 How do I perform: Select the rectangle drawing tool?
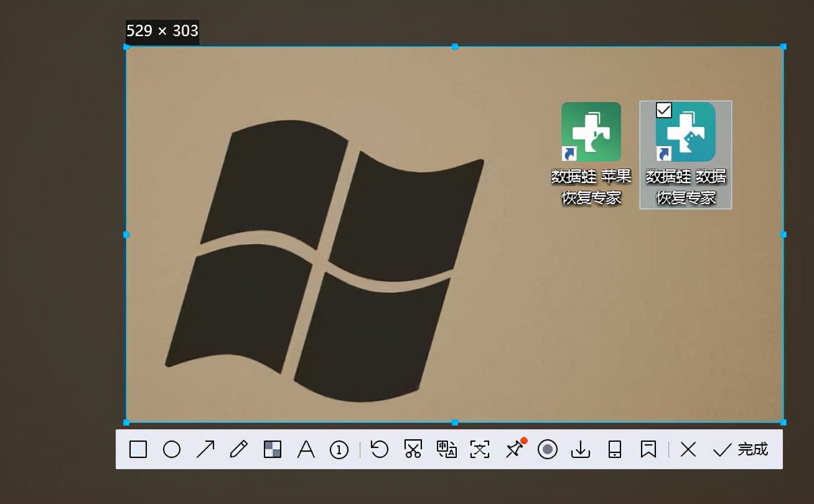coord(138,449)
